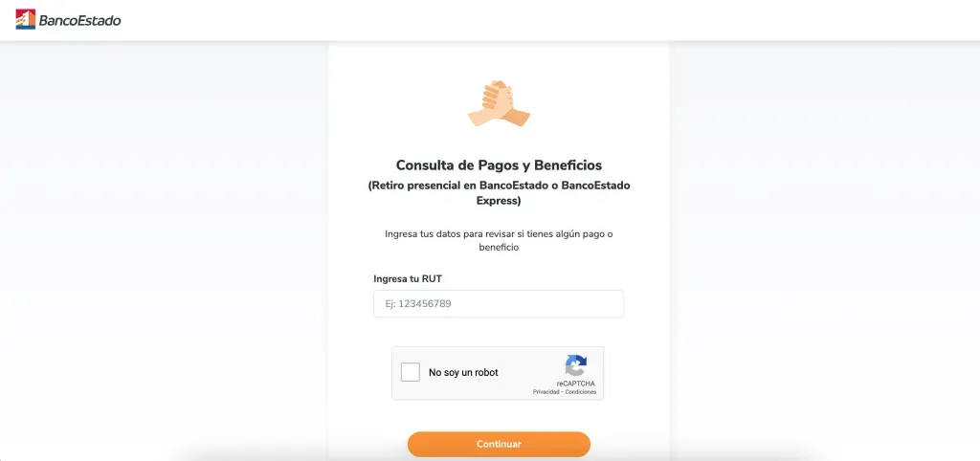Image resolution: width=980 pixels, height=461 pixels.
Task: Check the "No soy un robot" checkbox
Action: [x=411, y=372]
